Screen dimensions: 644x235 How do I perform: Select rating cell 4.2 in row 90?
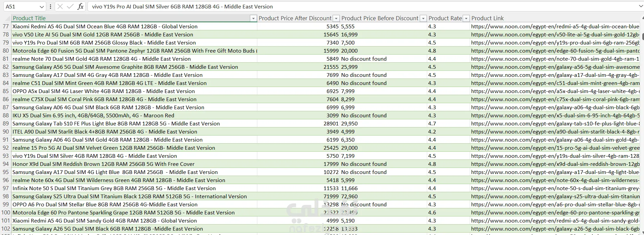(448, 131)
